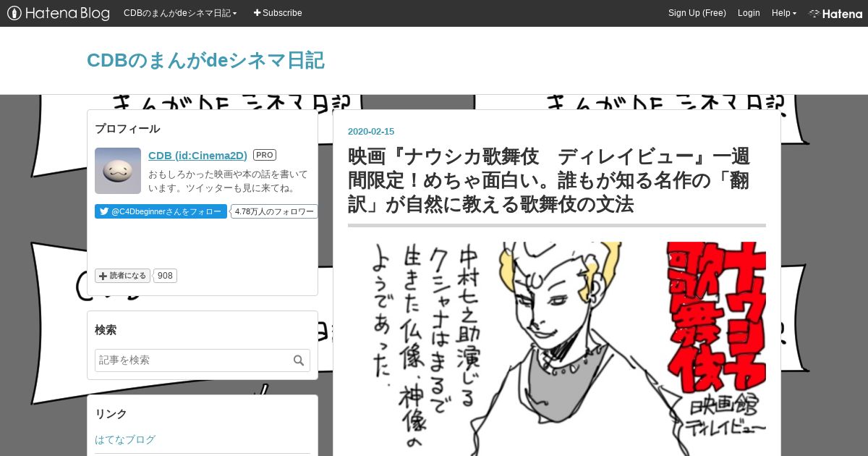Click the blog title CDBのまんがdeシネマ日記
Screen dimensions: 868x456
coord(205,61)
